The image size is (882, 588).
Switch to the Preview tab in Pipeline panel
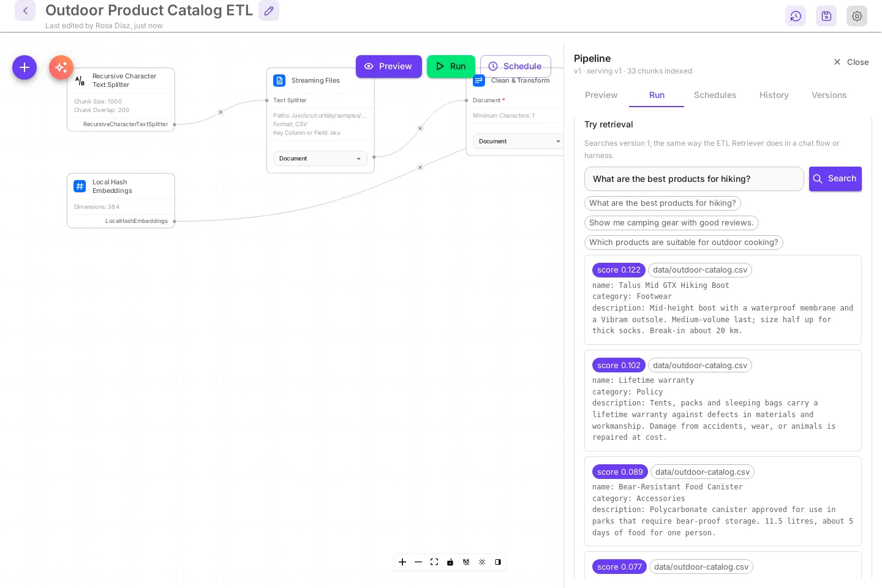pyautogui.click(x=601, y=95)
